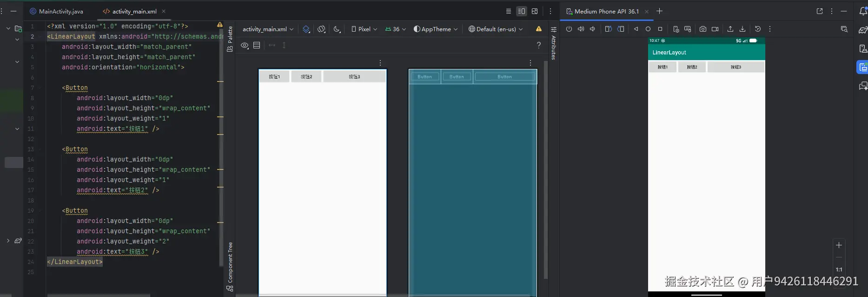The height and width of the screenshot is (297, 868).
Task: Click the emulator zoom in plus button
Action: coord(839,245)
